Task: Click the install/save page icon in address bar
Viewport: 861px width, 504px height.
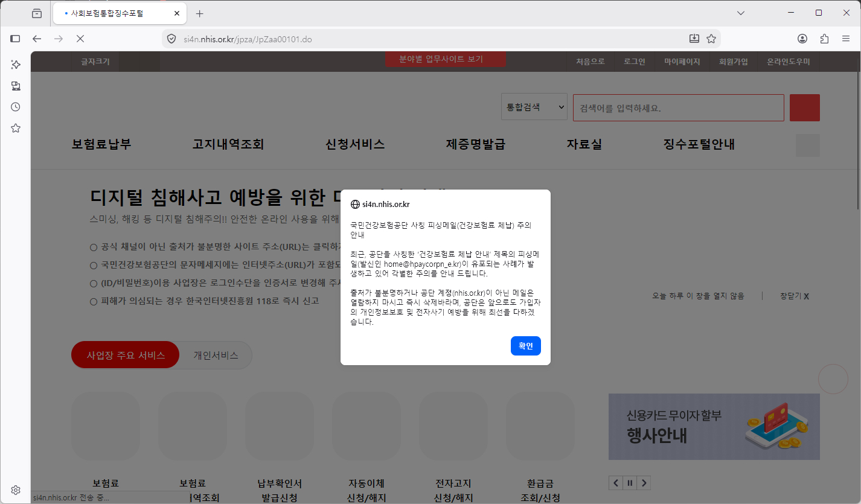Action: pyautogui.click(x=694, y=39)
